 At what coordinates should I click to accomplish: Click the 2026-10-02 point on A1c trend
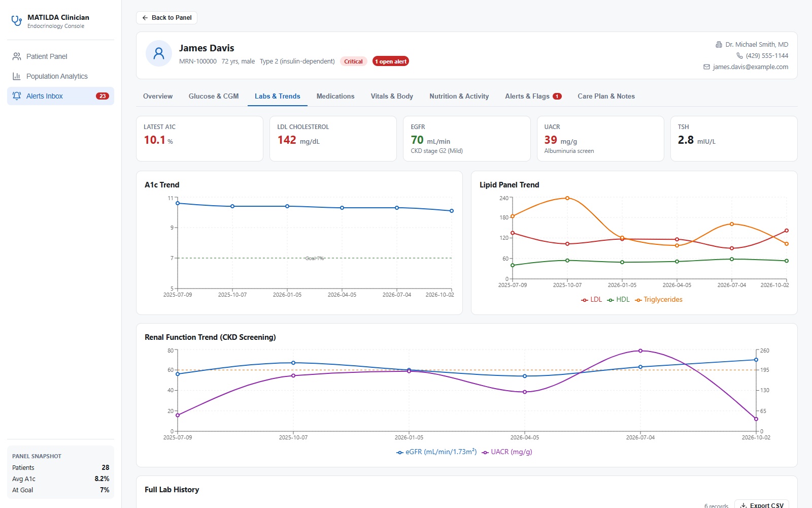(452, 211)
